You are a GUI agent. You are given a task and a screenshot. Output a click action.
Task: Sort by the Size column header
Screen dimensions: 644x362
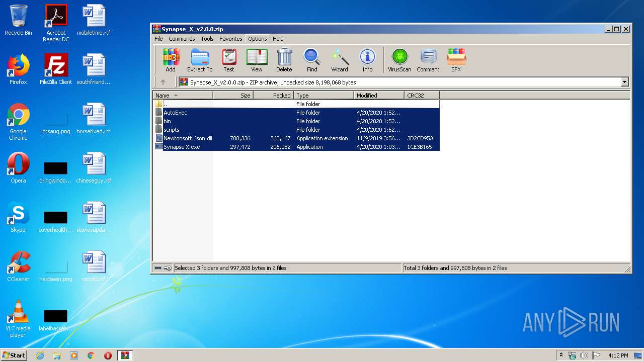click(x=233, y=95)
